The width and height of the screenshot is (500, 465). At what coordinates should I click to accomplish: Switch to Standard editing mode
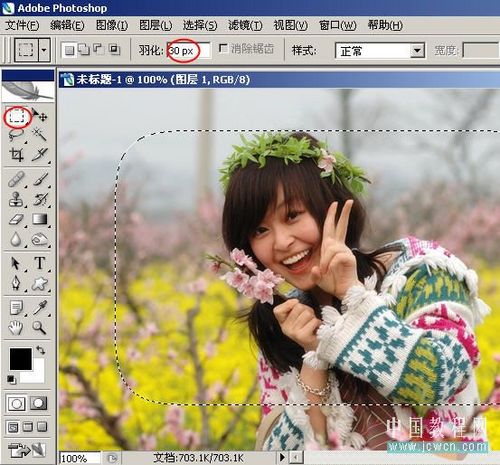[17, 404]
